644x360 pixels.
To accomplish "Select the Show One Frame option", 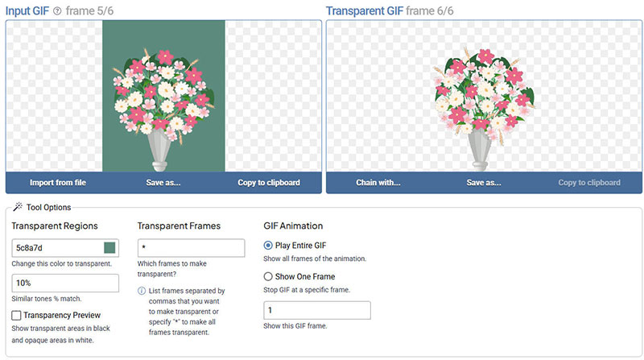I will (269, 276).
